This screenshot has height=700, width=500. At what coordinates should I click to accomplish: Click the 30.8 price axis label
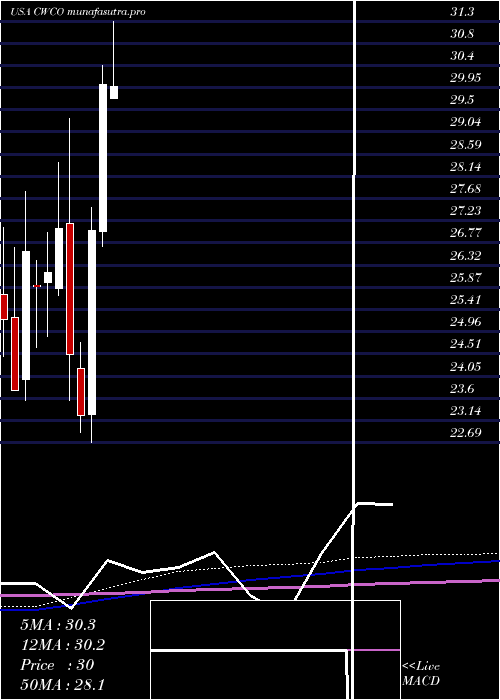[462, 34]
